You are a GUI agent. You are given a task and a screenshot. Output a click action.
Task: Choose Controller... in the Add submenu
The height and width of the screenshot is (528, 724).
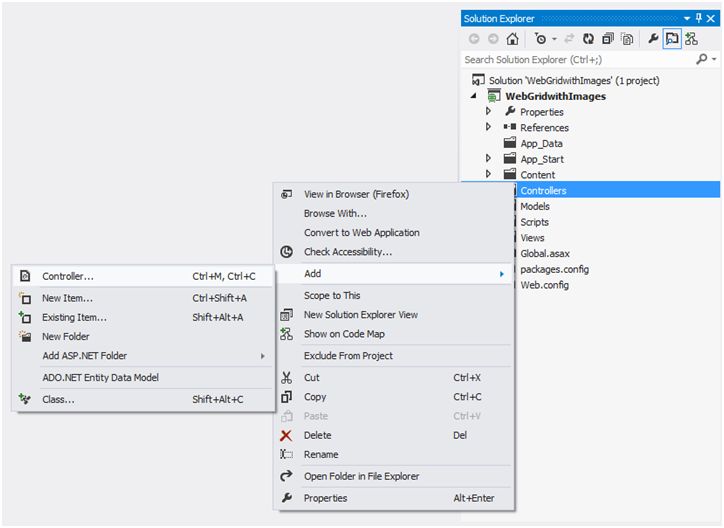[144, 276]
